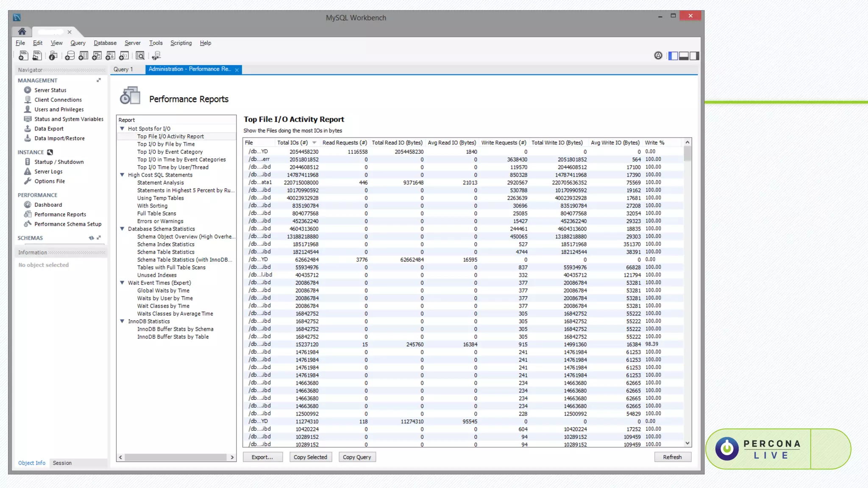Click the report tree horizontal scrollbar
868x488 pixels.
point(176,457)
